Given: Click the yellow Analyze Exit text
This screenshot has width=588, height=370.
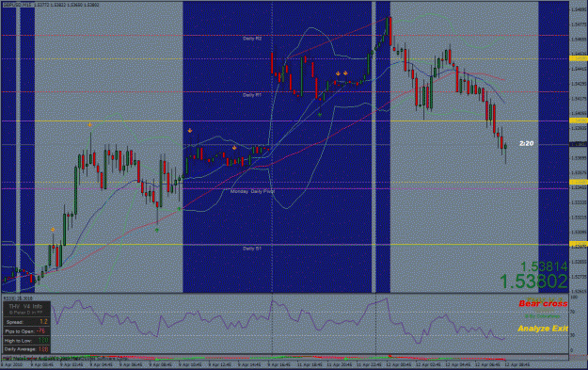Looking at the screenshot, I should tap(543, 329).
